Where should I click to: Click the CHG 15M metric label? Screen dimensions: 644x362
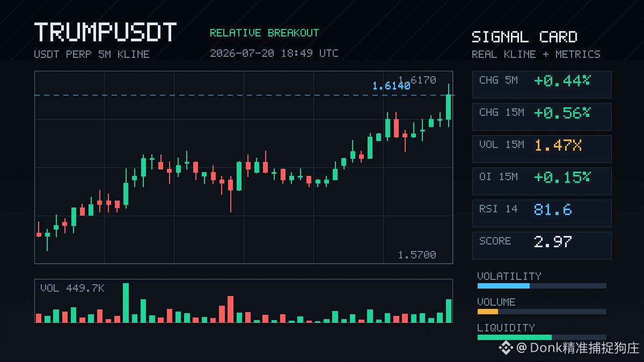coord(502,112)
